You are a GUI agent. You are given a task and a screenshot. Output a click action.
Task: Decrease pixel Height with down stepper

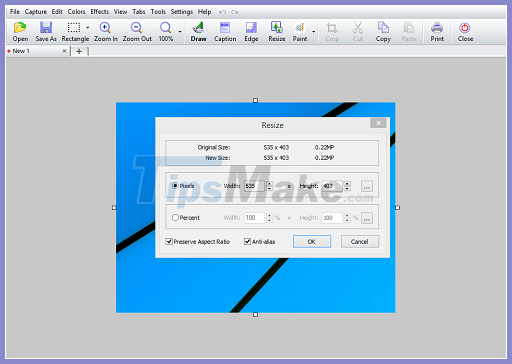(x=347, y=189)
